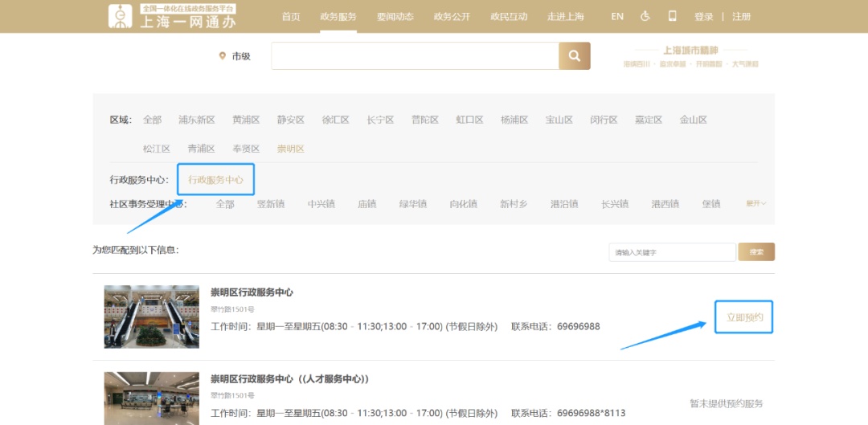Click the 登录 login link

[703, 16]
